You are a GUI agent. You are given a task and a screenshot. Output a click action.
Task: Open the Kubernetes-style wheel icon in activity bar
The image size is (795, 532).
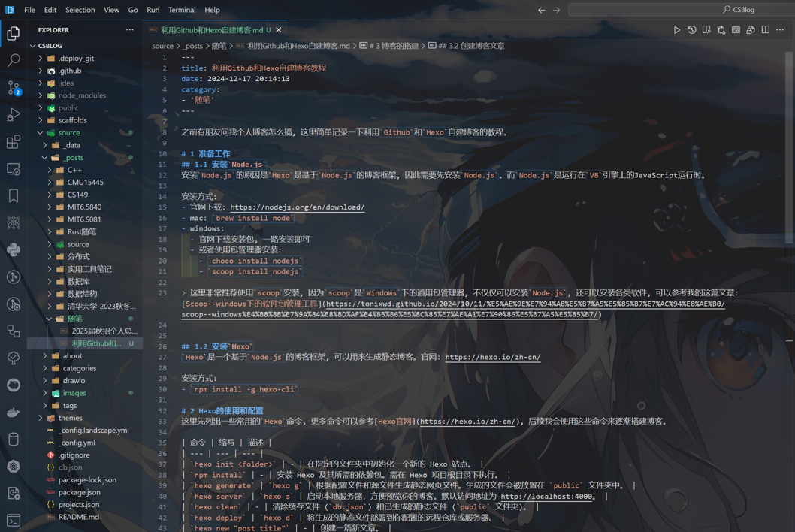(x=14, y=466)
